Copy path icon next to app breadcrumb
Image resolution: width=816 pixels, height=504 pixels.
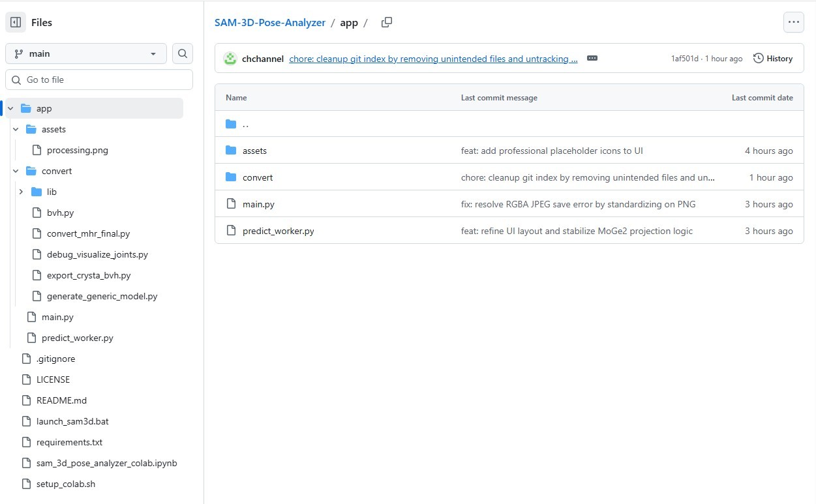tap(387, 22)
